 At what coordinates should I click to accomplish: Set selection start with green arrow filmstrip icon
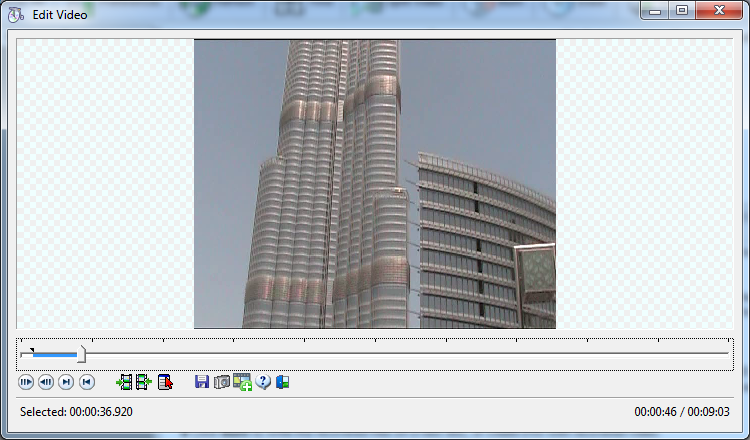coord(124,382)
